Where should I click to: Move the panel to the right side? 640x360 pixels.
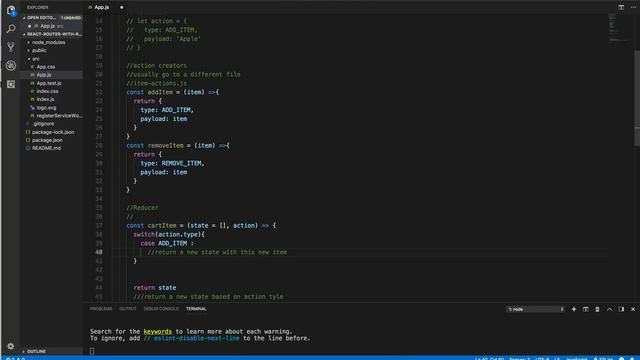tap(621, 309)
